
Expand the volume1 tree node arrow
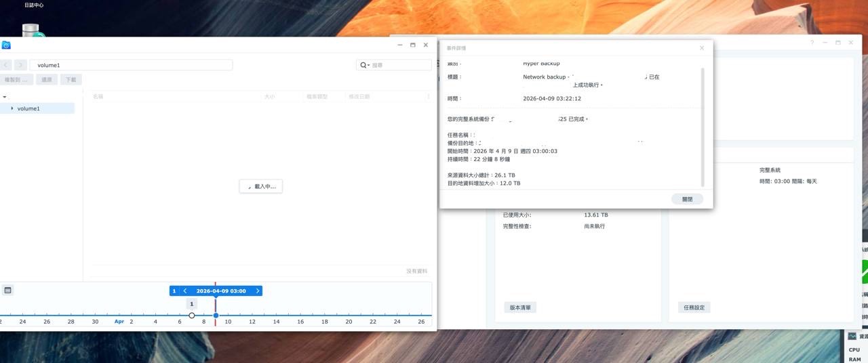[x=12, y=108]
